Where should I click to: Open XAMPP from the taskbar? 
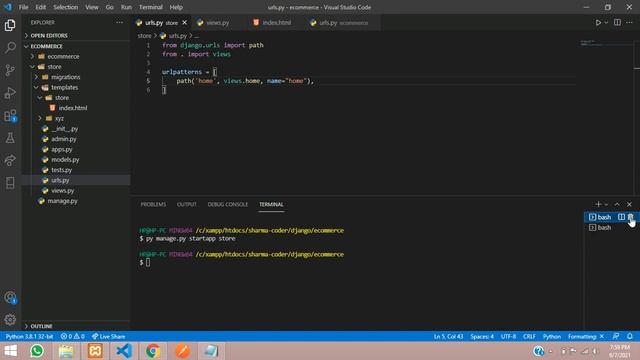(95, 351)
